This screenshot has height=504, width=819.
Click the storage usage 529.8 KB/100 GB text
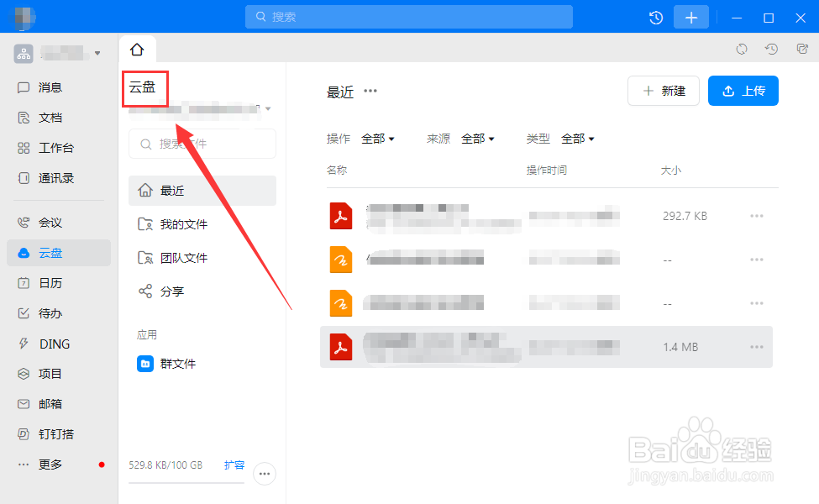click(165, 465)
